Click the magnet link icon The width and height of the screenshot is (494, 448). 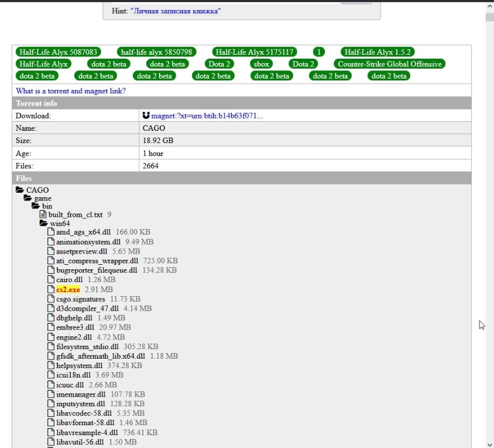pos(146,116)
